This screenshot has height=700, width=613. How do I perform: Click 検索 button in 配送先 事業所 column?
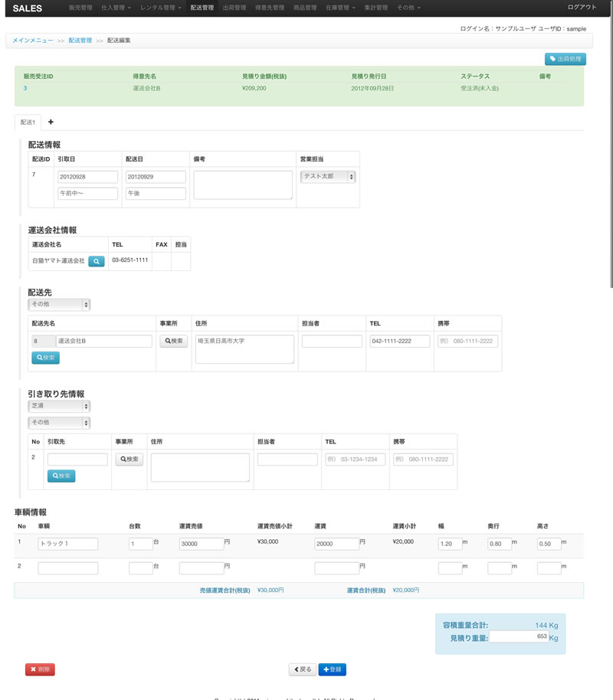click(173, 342)
